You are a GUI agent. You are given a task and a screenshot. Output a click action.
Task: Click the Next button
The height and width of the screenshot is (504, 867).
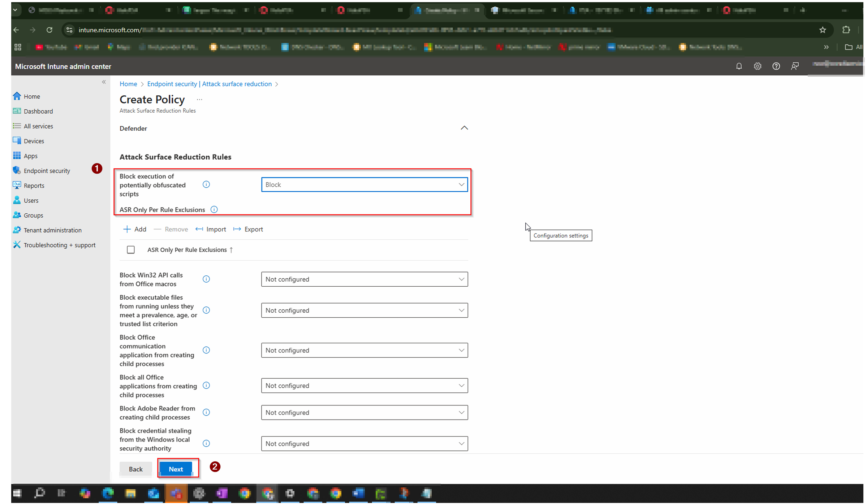pos(176,469)
